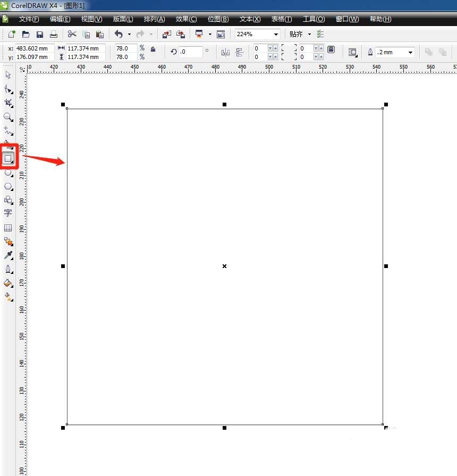Select the Text tool in the toolbox

[x=8, y=213]
